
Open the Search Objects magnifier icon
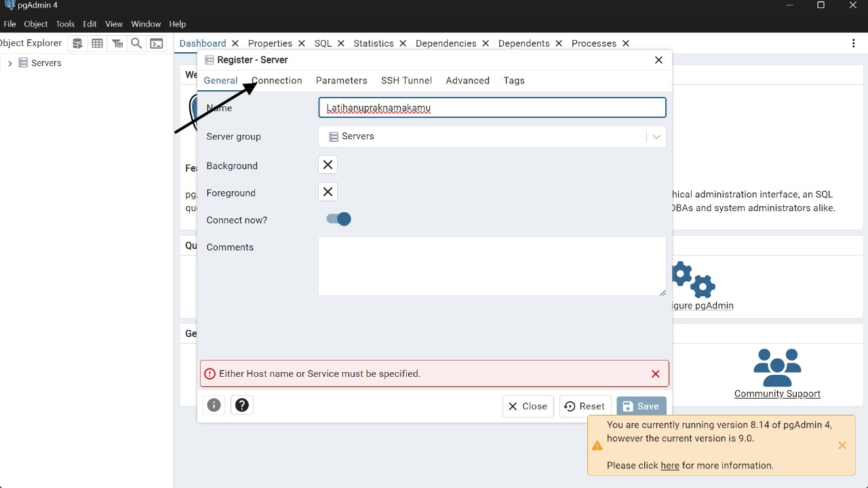[136, 43]
